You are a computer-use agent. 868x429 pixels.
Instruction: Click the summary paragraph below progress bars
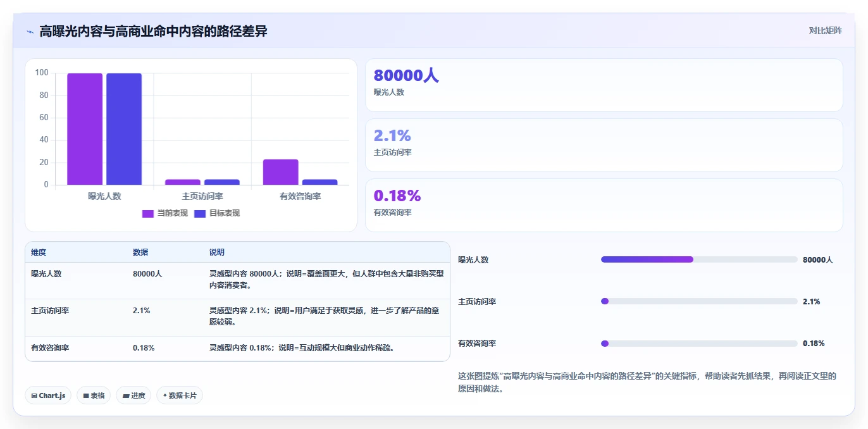(x=647, y=382)
